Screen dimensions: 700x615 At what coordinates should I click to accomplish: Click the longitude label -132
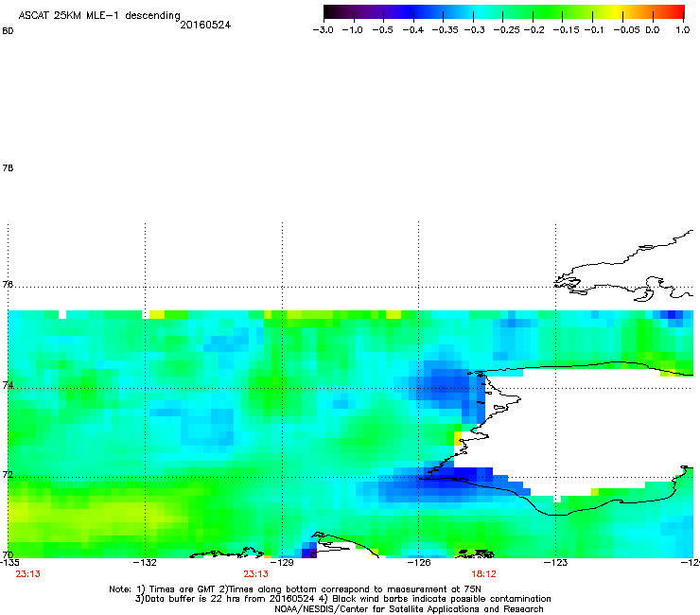pyautogui.click(x=146, y=562)
